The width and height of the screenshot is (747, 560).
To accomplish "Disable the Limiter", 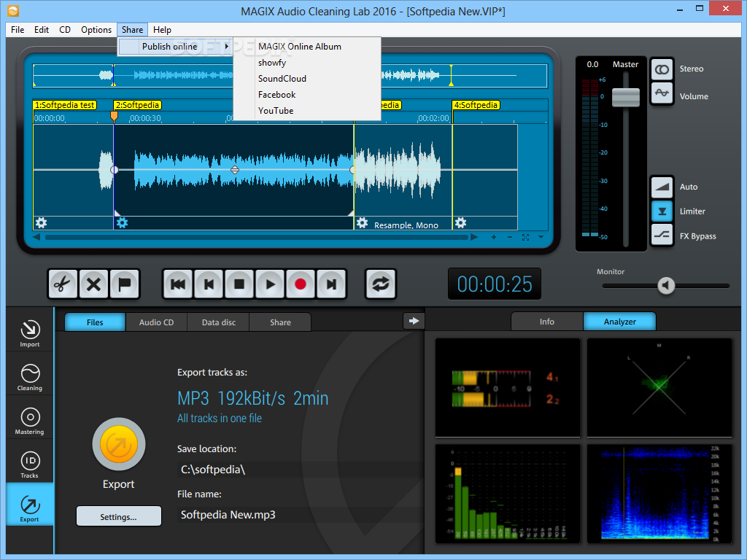I will (662, 211).
